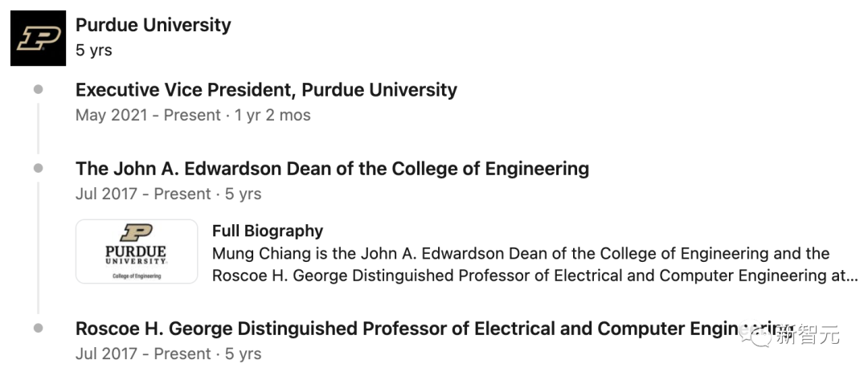Click the Purdue University black-and-gold logo

point(38,38)
